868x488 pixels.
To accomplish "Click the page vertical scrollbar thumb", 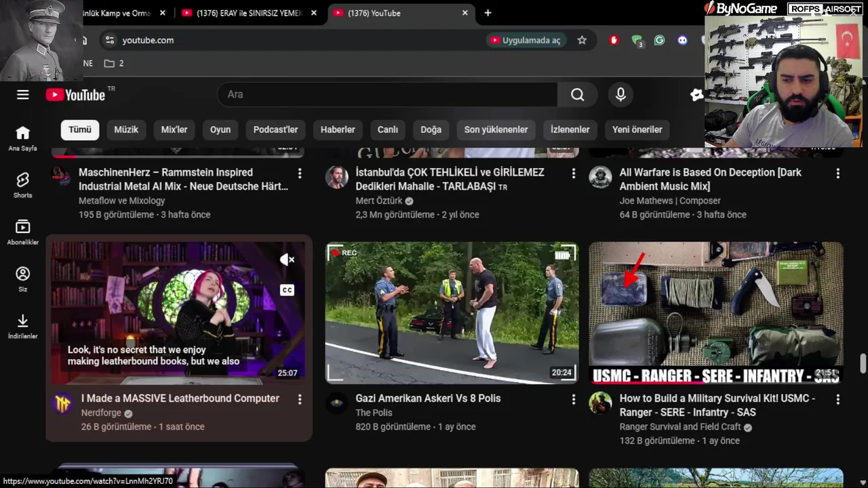I will (863, 363).
